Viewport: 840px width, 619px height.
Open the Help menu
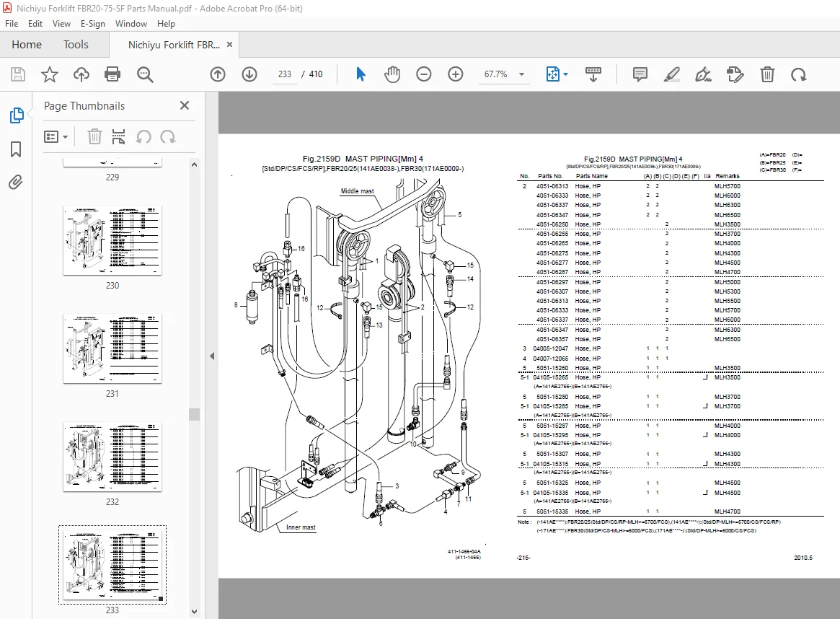point(166,24)
